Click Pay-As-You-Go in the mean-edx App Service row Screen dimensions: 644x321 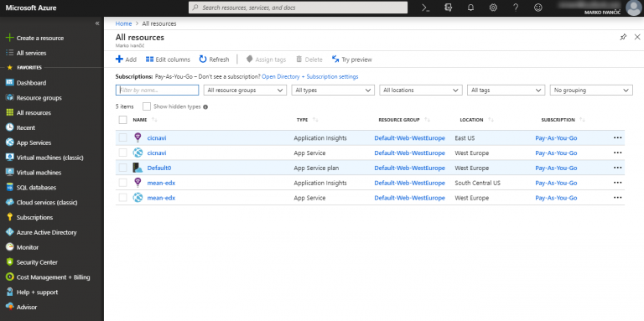point(556,198)
